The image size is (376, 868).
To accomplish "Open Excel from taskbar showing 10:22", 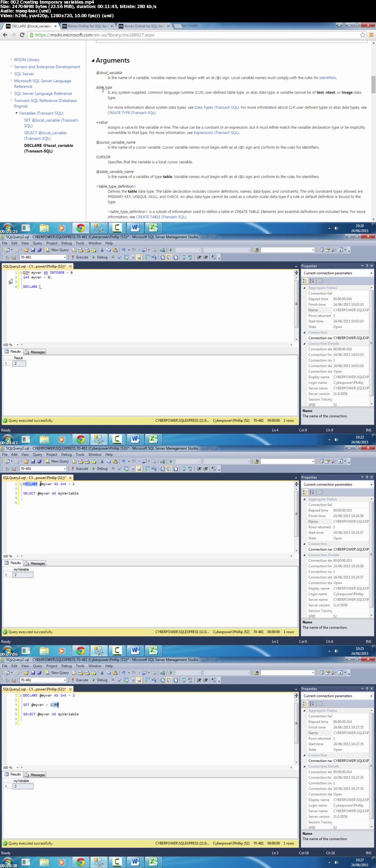I will coord(153,440).
